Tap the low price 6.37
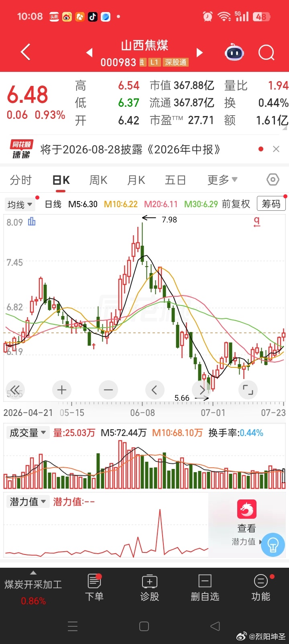Viewport: 289px width, 644px height. [128, 103]
